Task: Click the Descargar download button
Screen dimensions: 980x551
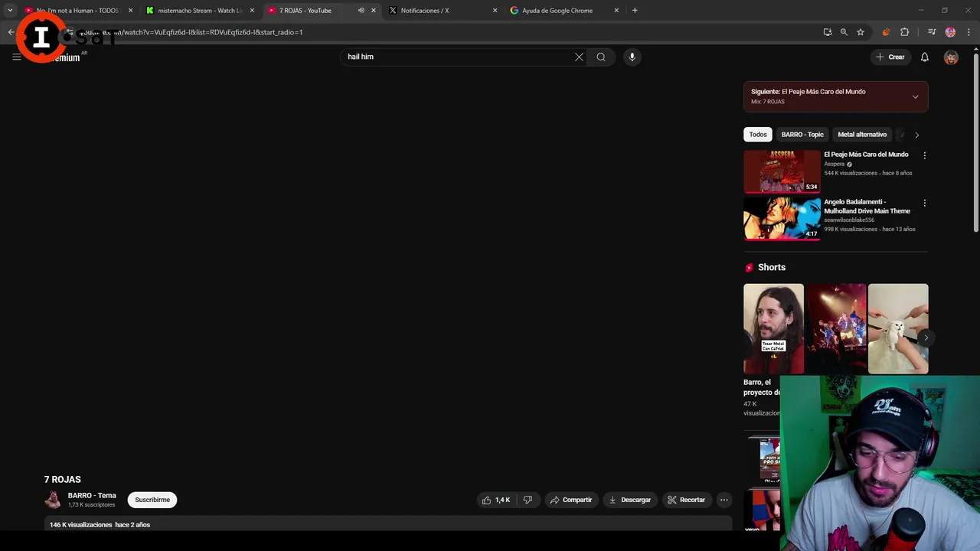Action: (630, 500)
